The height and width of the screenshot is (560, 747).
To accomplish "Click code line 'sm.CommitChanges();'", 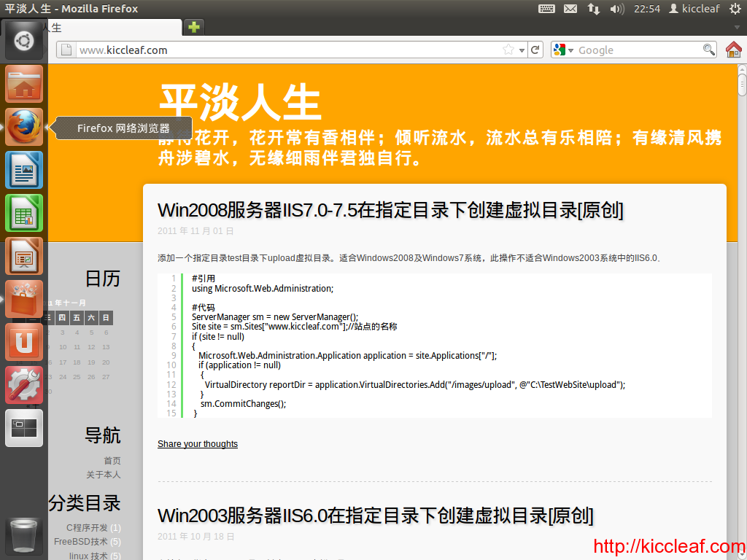I will (243, 404).
